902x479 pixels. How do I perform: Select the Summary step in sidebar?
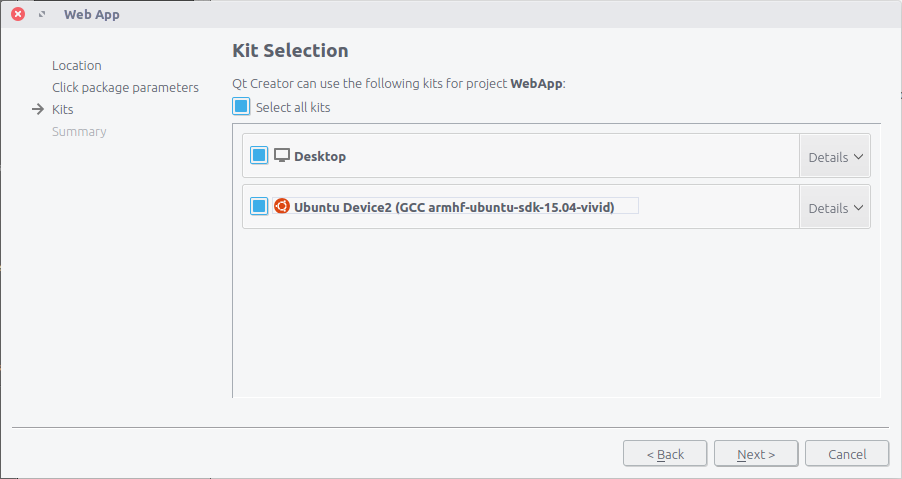[79, 132]
